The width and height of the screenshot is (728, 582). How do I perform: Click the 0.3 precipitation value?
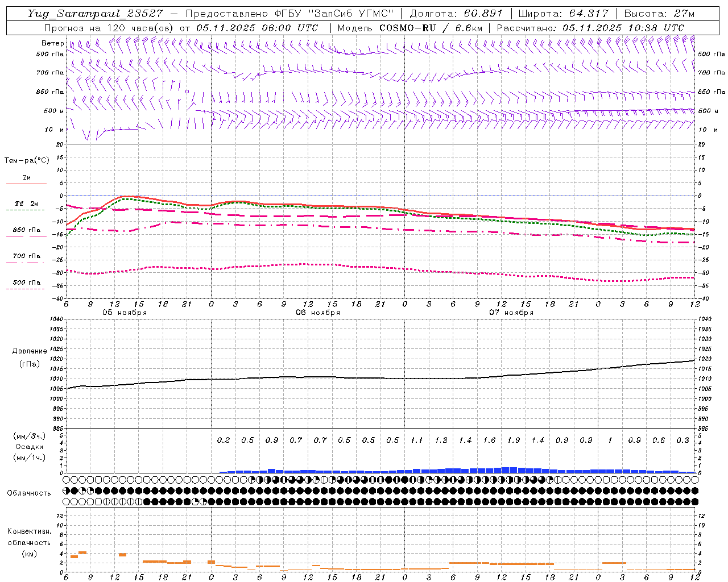(683, 440)
